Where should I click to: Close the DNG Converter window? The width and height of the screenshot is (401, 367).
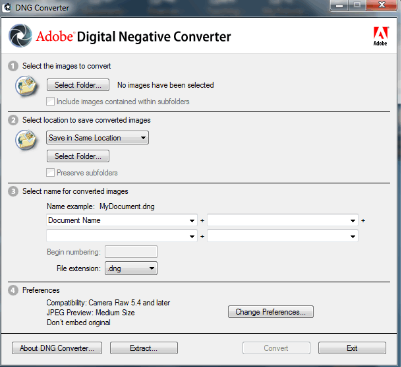click(381, 5)
